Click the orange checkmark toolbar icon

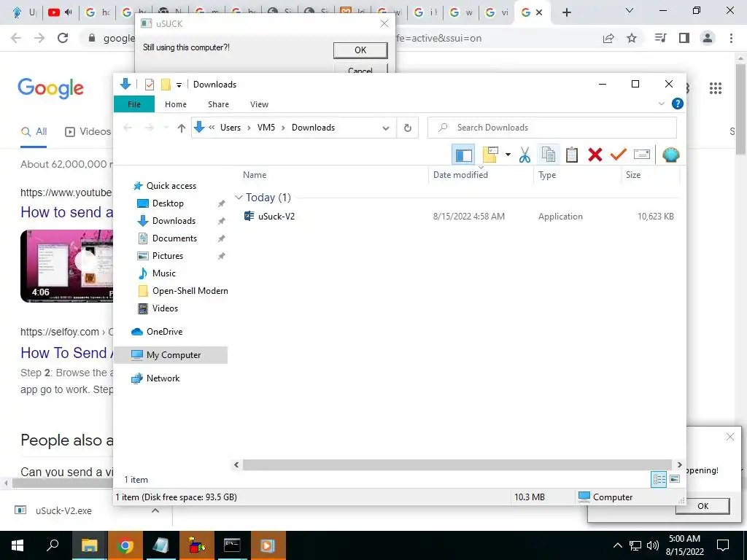coord(619,155)
